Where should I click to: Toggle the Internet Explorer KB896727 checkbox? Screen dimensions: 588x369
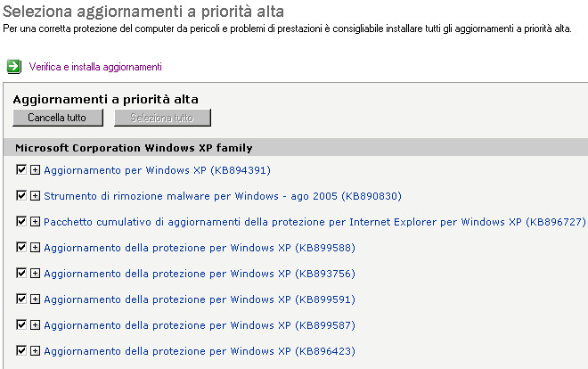pyautogui.click(x=21, y=221)
